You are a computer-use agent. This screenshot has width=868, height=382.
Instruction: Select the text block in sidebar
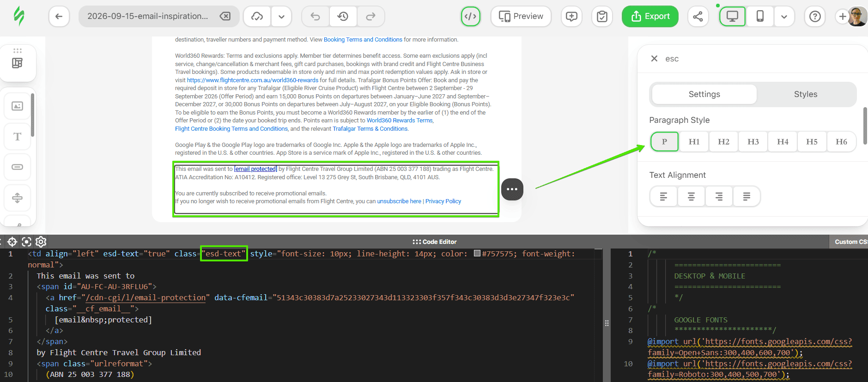click(18, 137)
